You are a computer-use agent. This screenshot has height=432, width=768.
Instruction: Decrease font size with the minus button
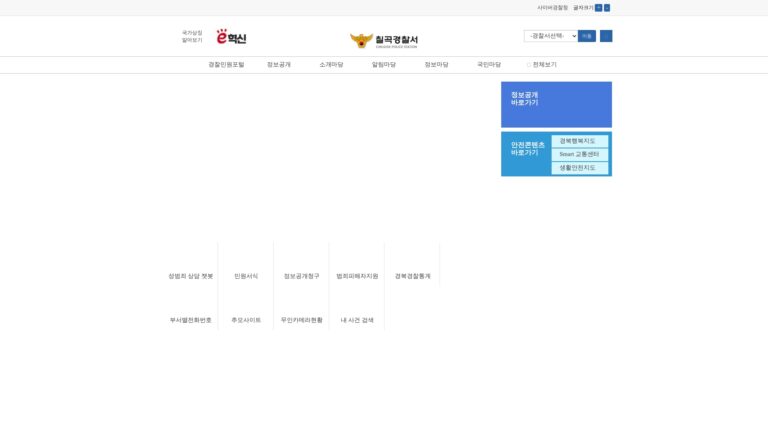click(x=607, y=8)
